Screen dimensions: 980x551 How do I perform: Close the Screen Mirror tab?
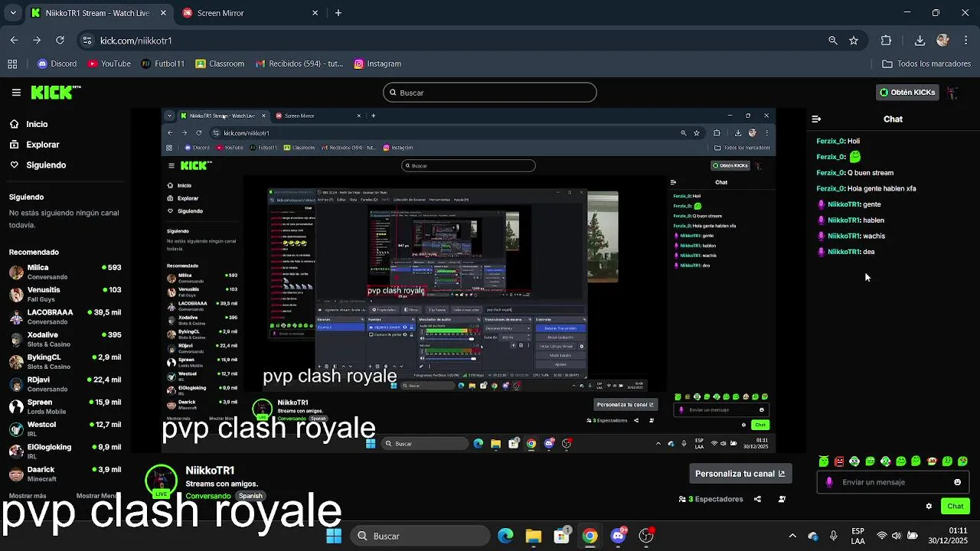click(x=315, y=13)
